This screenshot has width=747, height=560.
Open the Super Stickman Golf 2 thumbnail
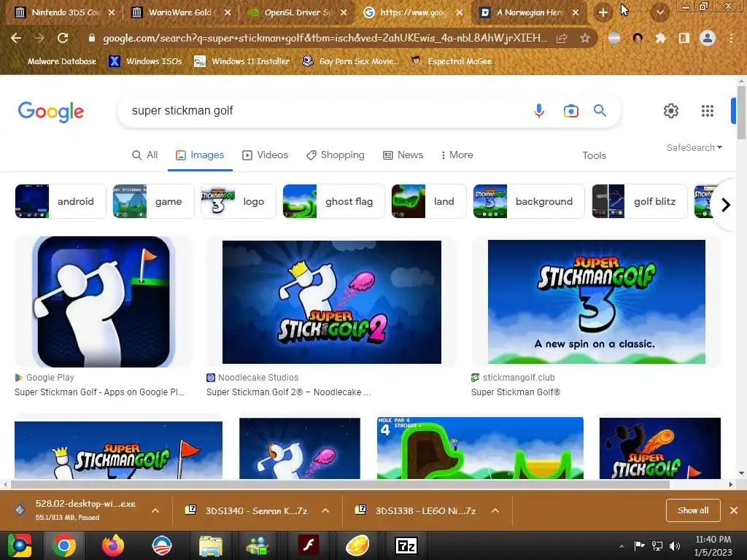(332, 302)
